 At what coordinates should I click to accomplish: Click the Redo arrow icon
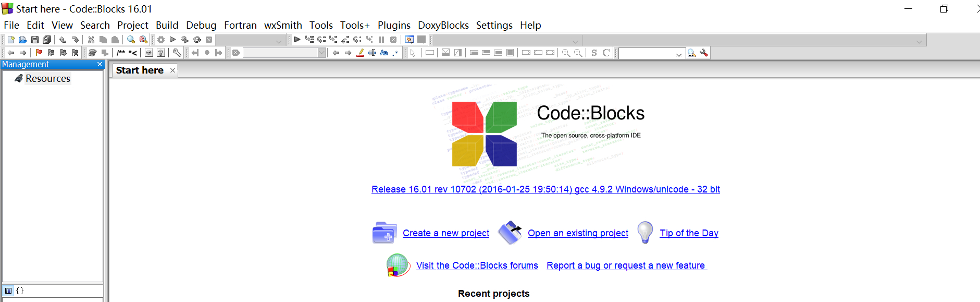coord(75,40)
